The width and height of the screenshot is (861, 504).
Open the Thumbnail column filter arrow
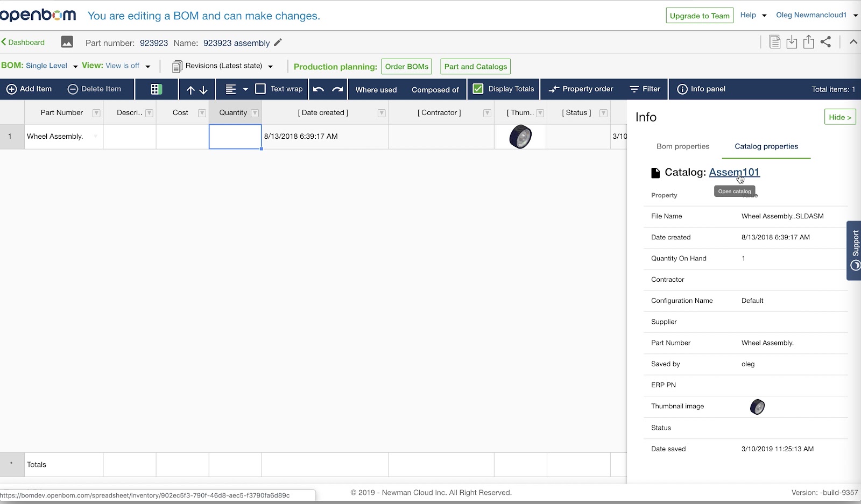point(540,113)
